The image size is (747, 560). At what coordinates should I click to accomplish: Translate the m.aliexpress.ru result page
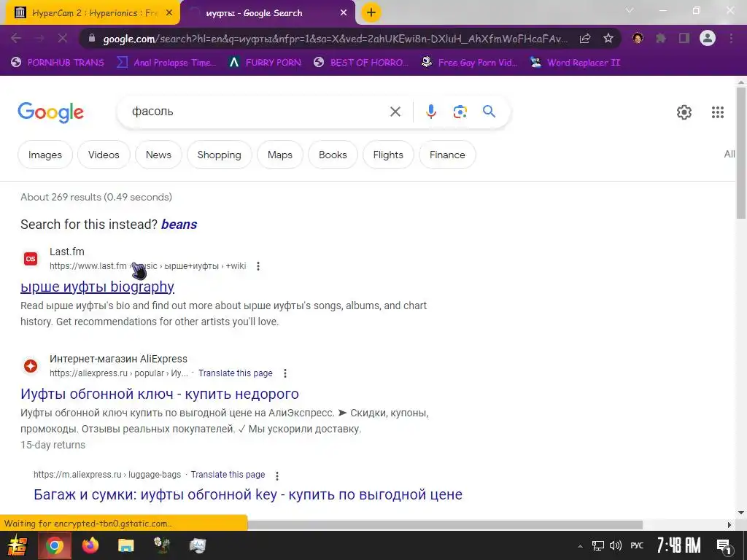click(x=228, y=475)
